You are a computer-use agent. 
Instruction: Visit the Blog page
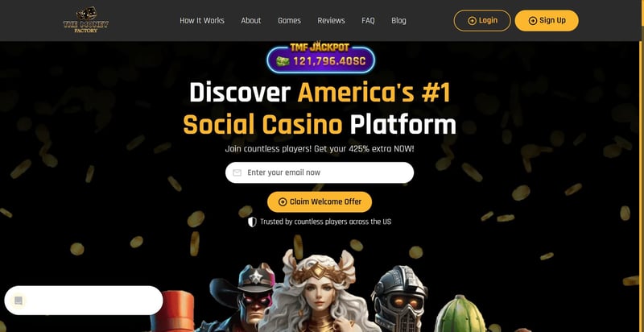(398, 20)
